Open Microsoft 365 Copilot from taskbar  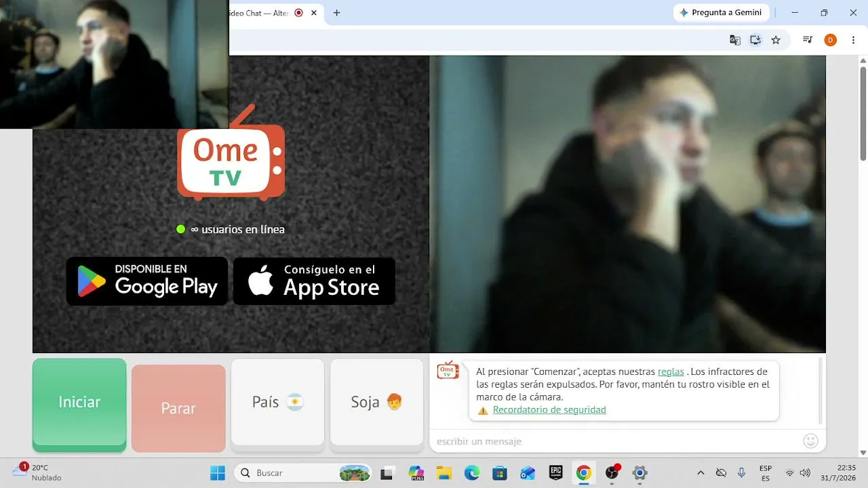(x=416, y=472)
